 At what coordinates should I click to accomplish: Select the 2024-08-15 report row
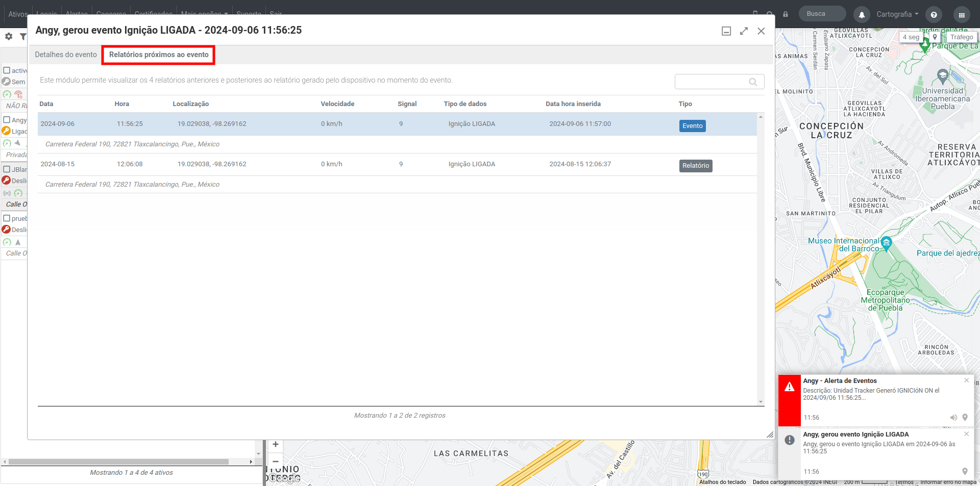(x=397, y=164)
